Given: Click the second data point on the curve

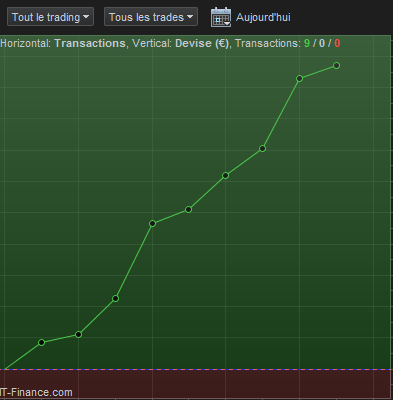Looking at the screenshot, I should (78, 334).
